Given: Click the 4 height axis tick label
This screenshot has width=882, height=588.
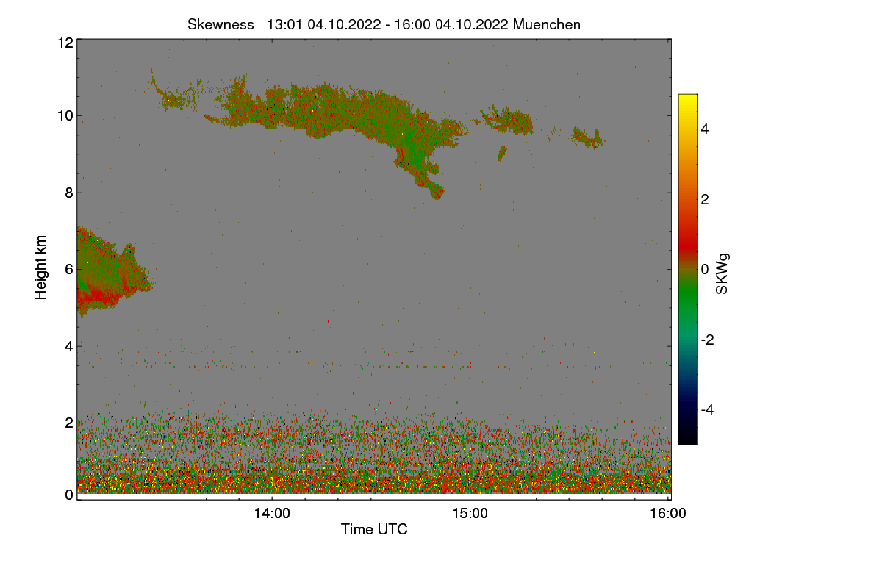Looking at the screenshot, I should [69, 345].
